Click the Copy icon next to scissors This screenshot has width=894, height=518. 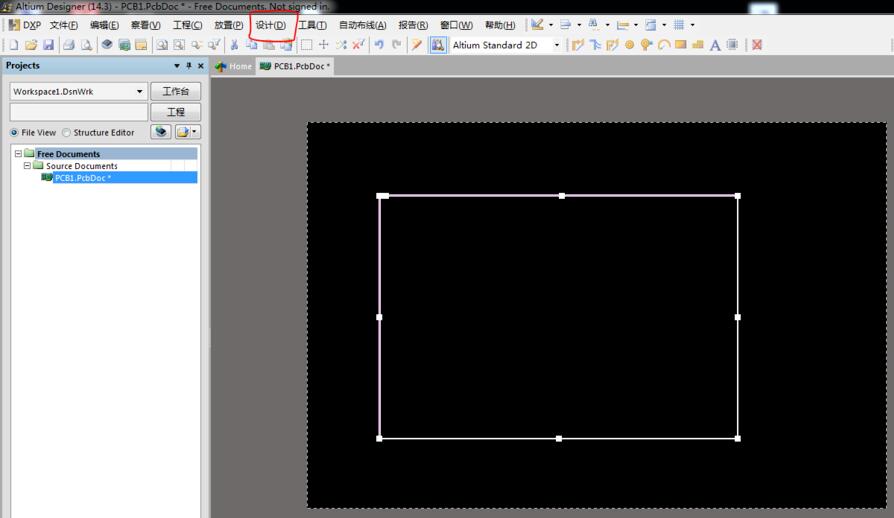[x=251, y=45]
